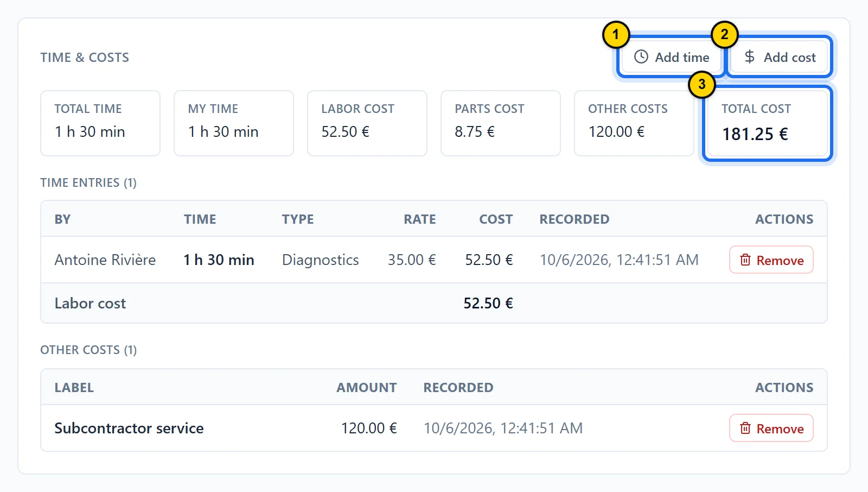Click the Other Costs (1) section heading
The width and height of the screenshot is (868, 492).
pyautogui.click(x=88, y=350)
